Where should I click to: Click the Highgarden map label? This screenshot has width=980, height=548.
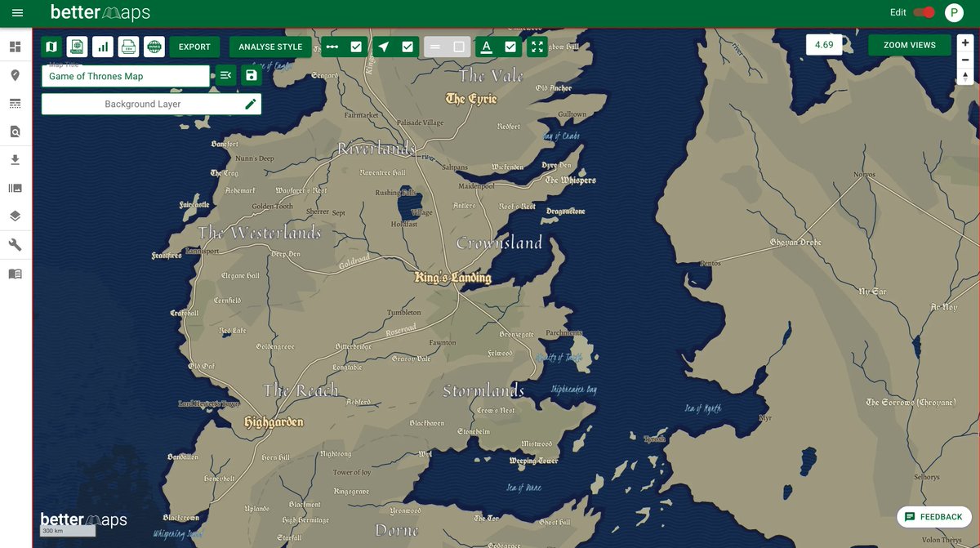[274, 422]
